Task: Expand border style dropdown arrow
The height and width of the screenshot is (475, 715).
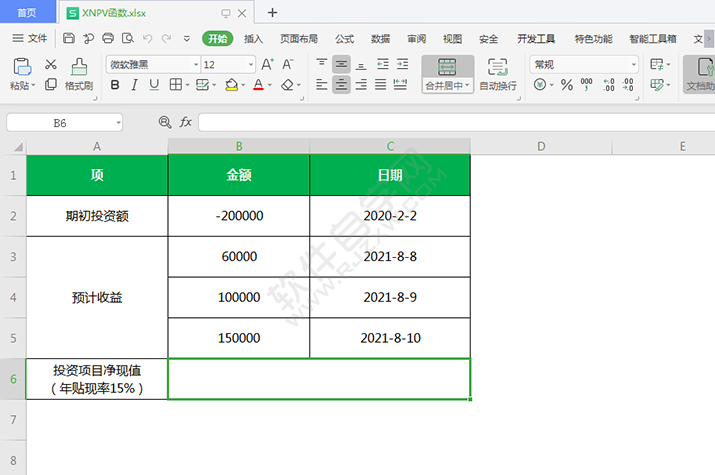Action: (x=187, y=85)
